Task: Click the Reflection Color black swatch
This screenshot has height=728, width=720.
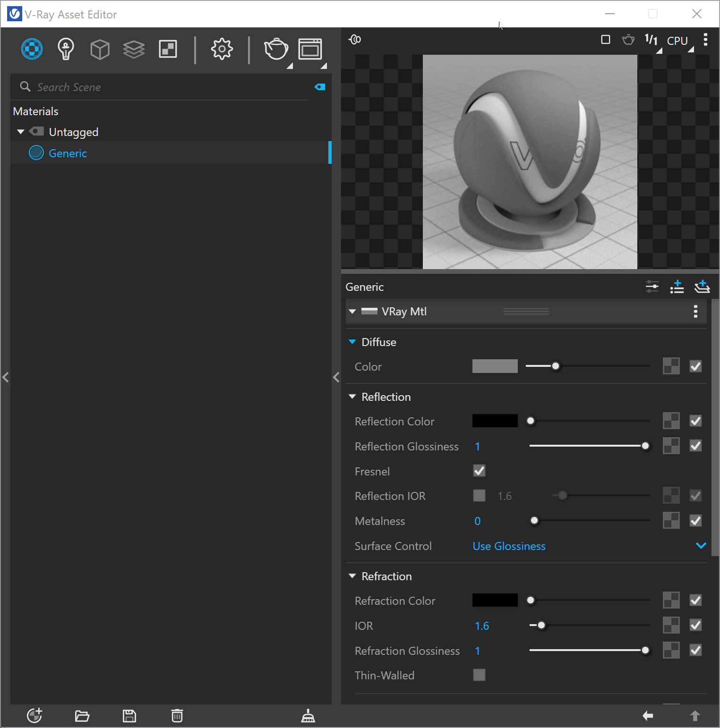Action: click(x=495, y=421)
